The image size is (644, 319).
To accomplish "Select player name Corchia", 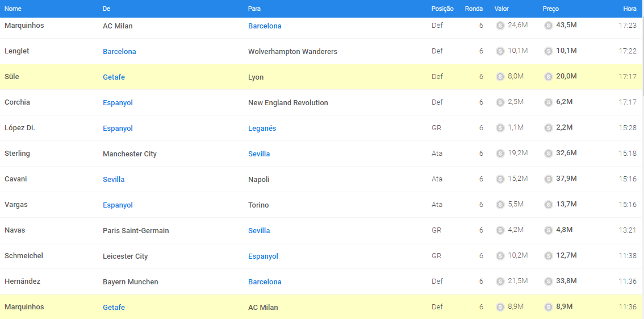I will pos(17,102).
